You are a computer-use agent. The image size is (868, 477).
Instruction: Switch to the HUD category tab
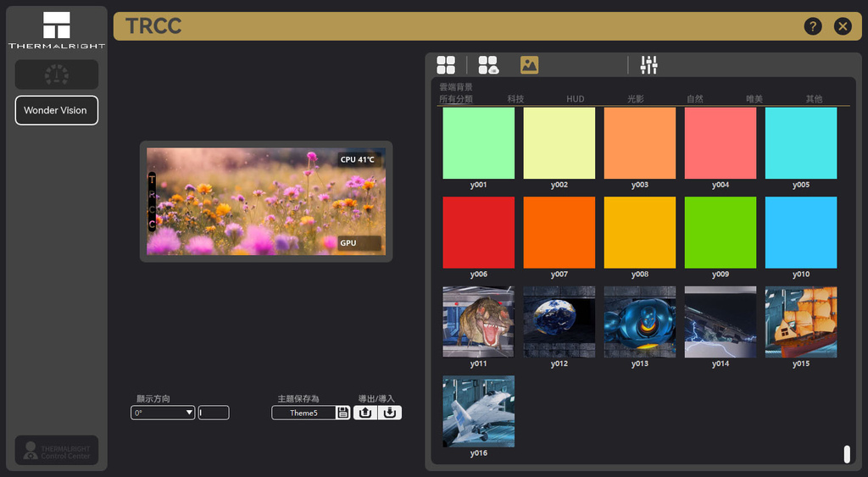[x=576, y=99]
